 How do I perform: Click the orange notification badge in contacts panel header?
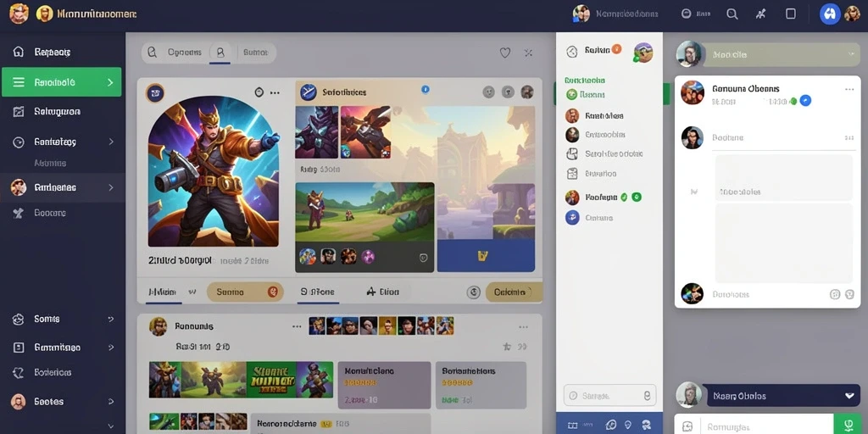[x=617, y=49]
